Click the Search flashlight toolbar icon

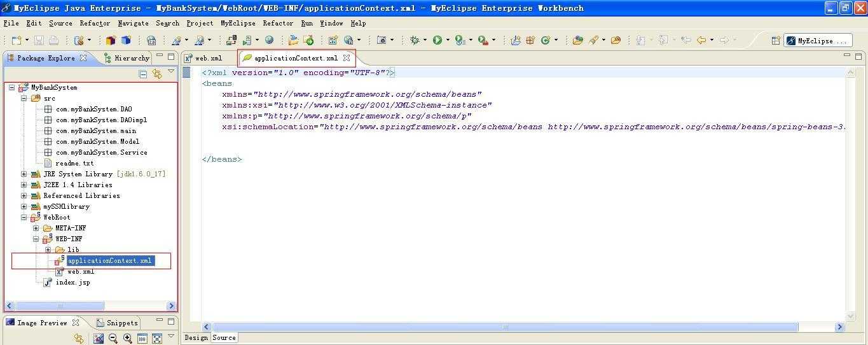click(593, 40)
